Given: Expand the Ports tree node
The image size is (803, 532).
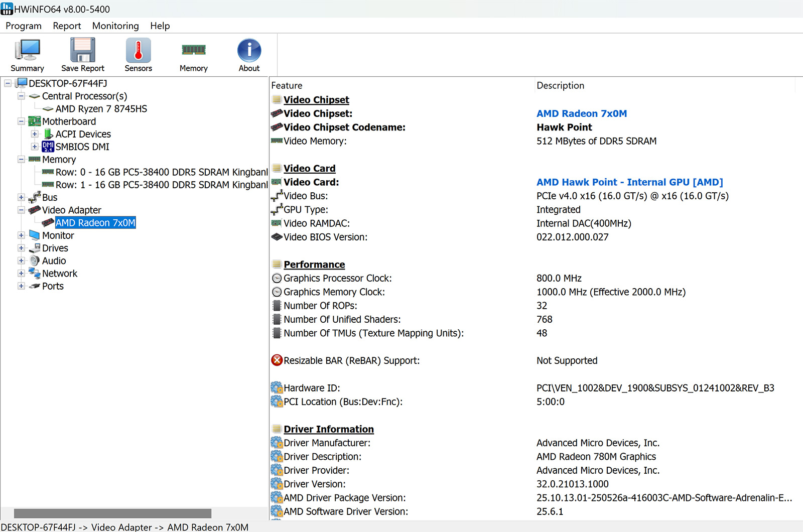Looking at the screenshot, I should tap(21, 286).
